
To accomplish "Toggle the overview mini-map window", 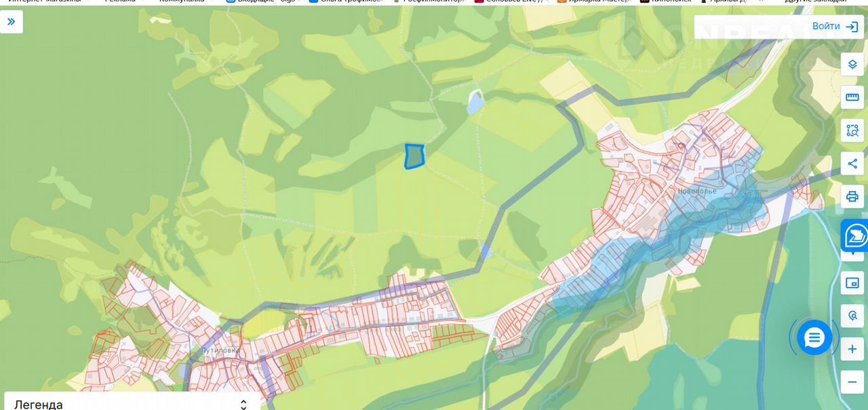I will pyautogui.click(x=852, y=283).
